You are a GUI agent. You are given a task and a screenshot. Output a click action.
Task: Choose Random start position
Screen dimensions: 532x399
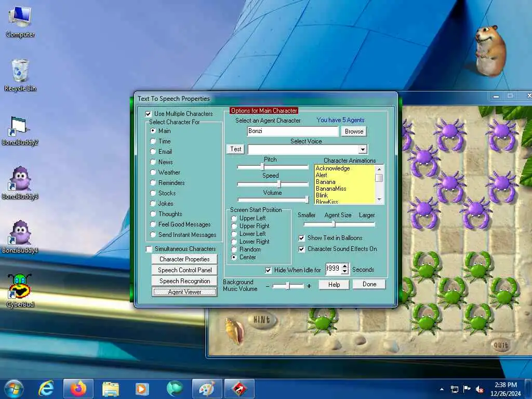point(234,249)
